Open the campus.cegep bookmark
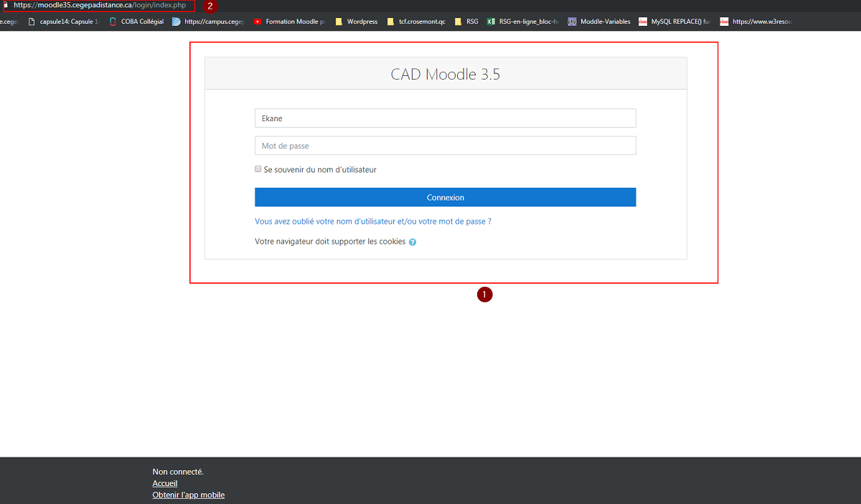Image resolution: width=861 pixels, height=504 pixels. (208, 22)
